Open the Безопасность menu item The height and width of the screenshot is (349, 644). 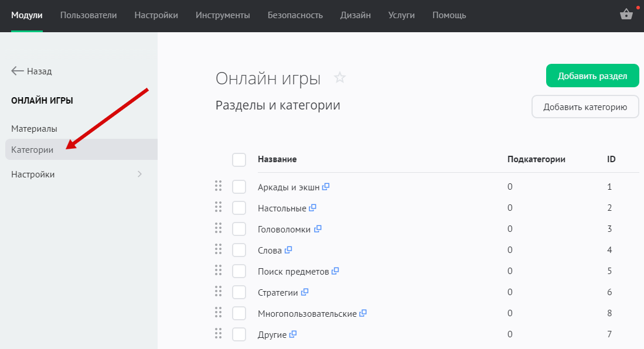coord(295,15)
